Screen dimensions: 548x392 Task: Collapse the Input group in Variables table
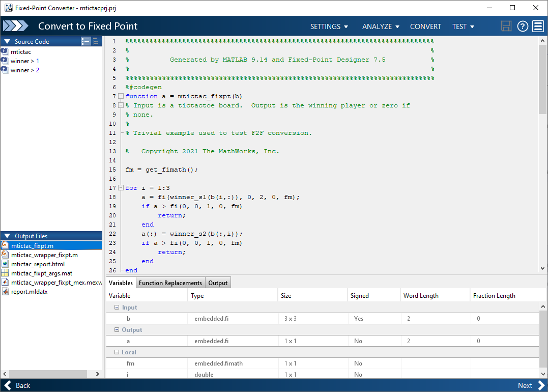[117, 307]
